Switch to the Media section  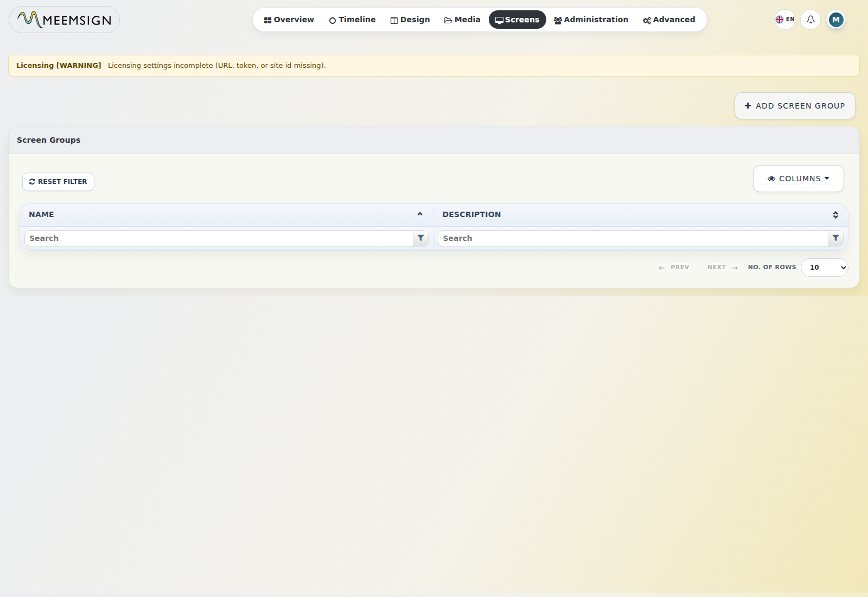click(462, 20)
